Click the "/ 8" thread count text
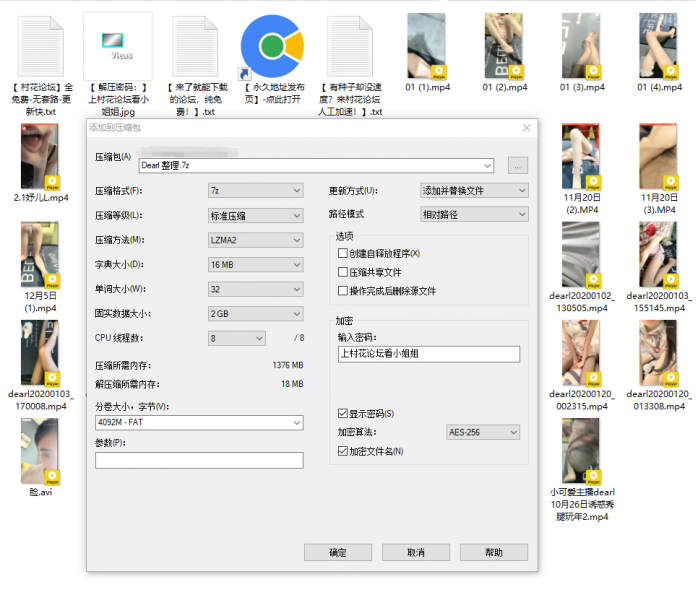Screen dimensions: 698x600 (299, 338)
